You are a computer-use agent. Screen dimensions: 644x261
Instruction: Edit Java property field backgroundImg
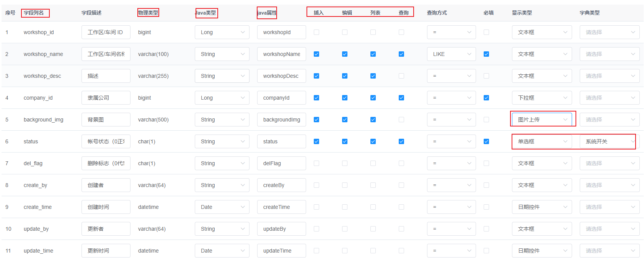(282, 120)
